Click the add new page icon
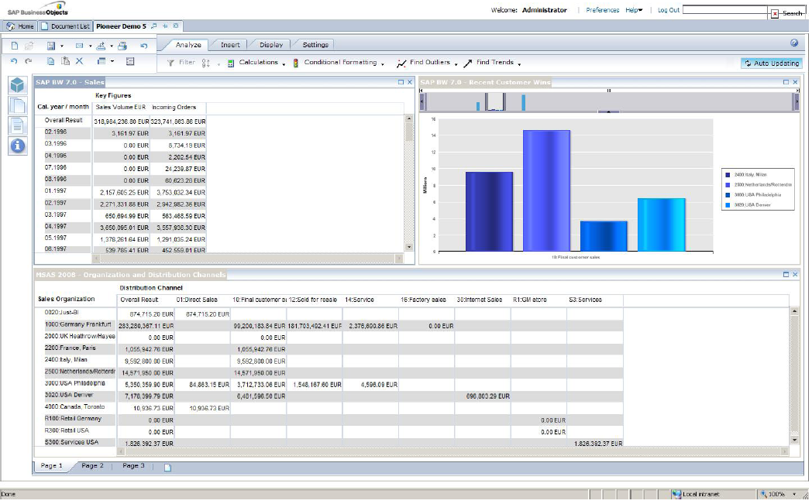The image size is (812, 504). (x=167, y=467)
